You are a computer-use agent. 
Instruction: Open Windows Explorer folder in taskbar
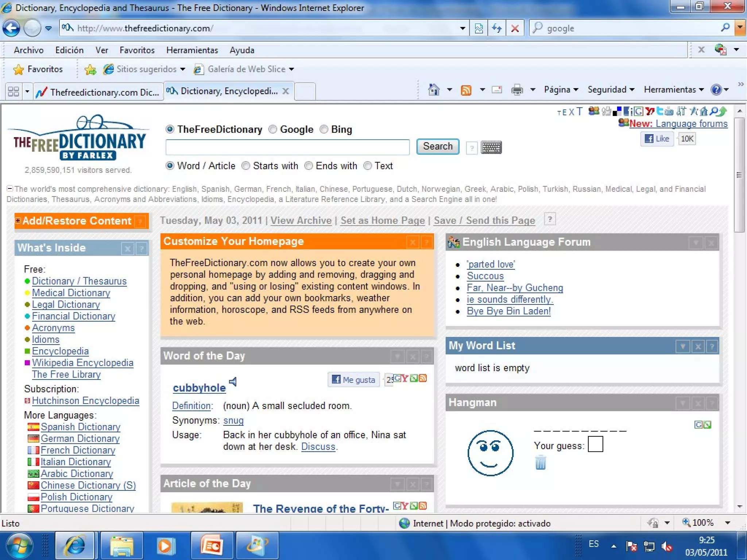pyautogui.click(x=122, y=545)
